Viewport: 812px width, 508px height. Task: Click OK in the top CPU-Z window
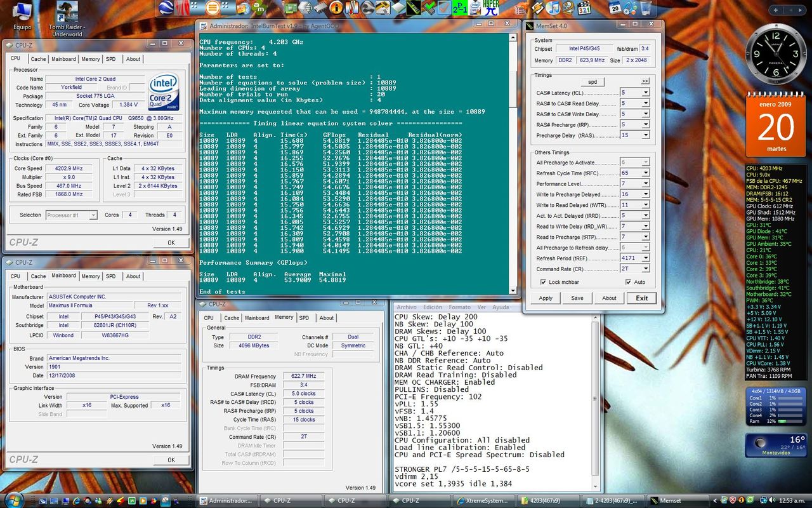click(171, 243)
